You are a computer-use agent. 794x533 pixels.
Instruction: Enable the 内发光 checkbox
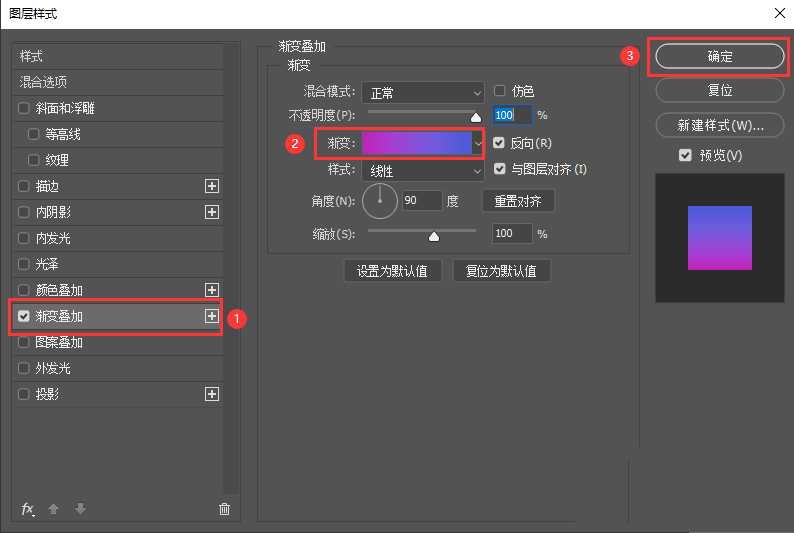coord(23,238)
